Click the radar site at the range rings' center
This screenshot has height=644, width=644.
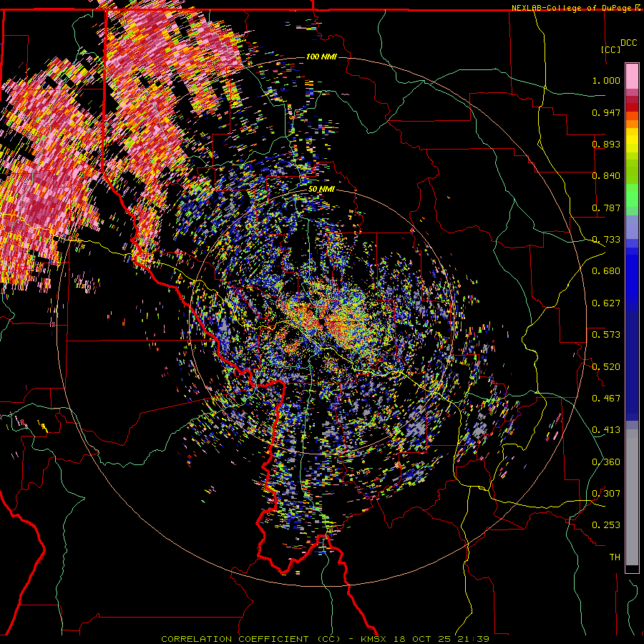point(321,322)
